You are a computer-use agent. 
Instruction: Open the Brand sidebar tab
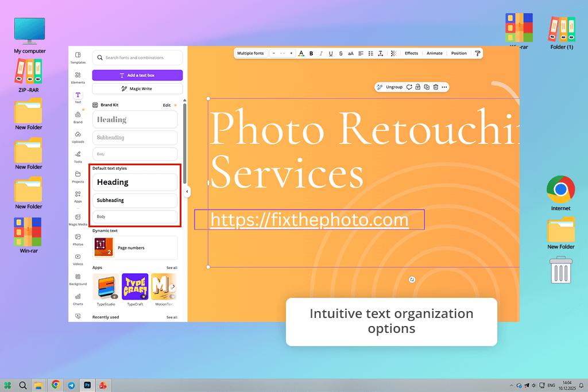(x=78, y=117)
